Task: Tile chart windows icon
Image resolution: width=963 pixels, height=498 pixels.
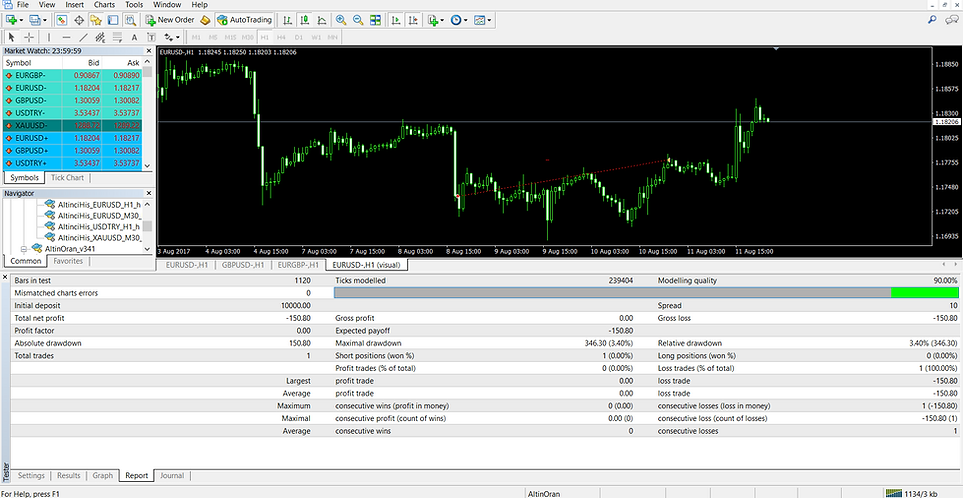Action: point(375,20)
